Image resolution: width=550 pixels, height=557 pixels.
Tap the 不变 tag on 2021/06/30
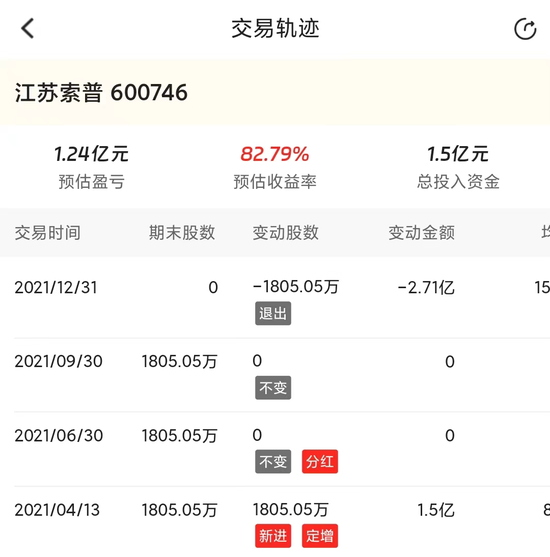(x=273, y=461)
